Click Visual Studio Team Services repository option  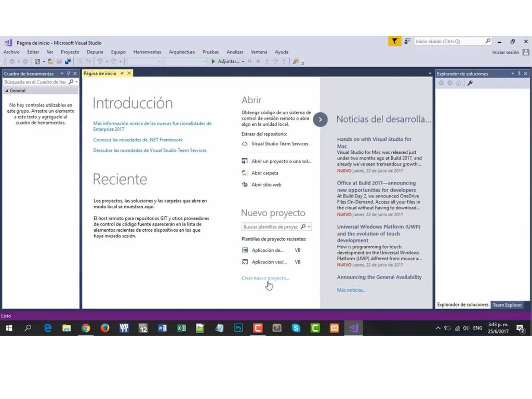[x=275, y=144]
